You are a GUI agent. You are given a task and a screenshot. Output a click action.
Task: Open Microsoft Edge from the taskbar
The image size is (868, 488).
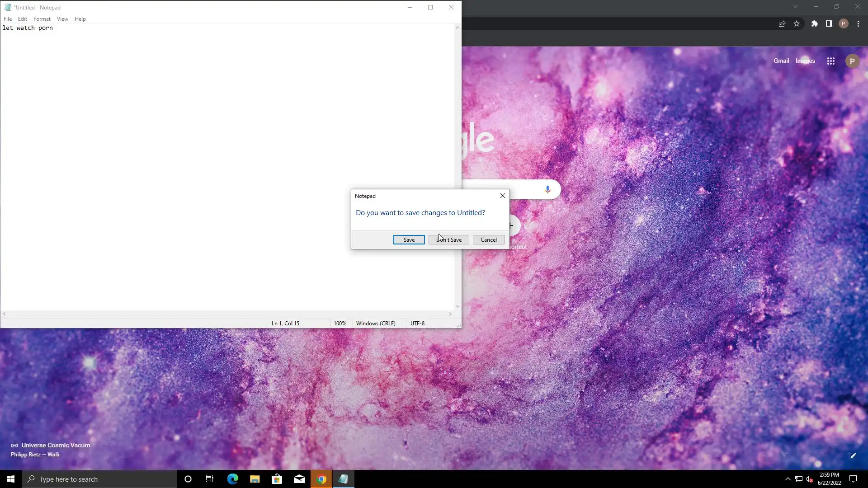[232, 479]
